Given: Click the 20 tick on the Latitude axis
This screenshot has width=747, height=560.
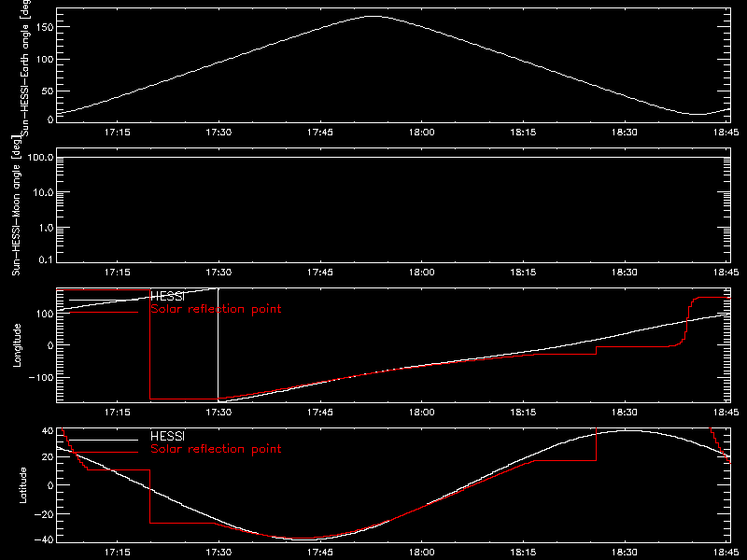Looking at the screenshot, I should (48, 457).
